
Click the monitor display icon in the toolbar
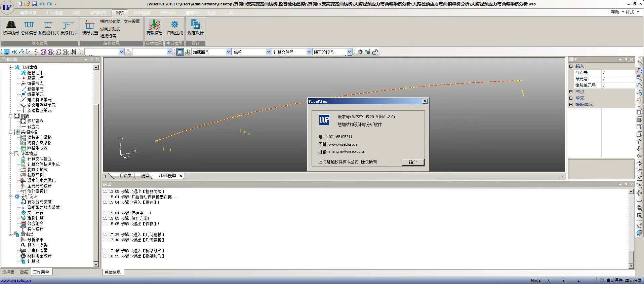(x=6, y=52)
